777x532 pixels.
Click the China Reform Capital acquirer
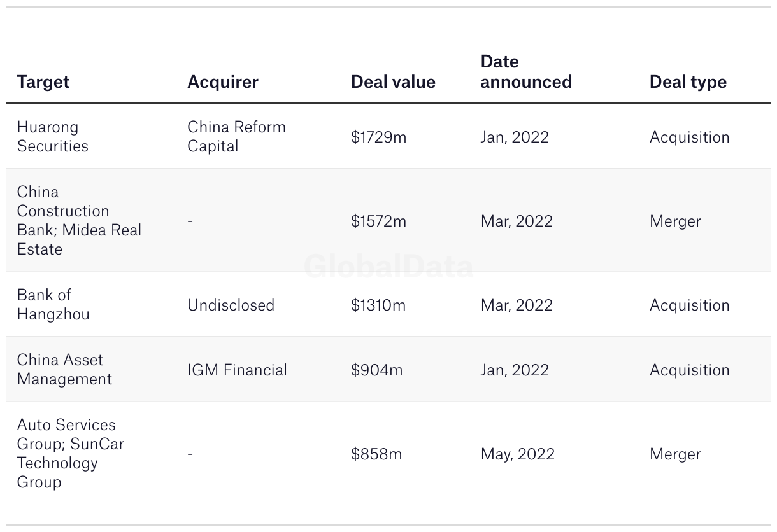click(236, 137)
